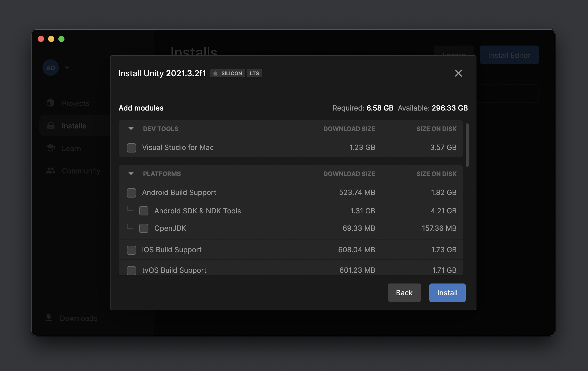The image size is (588, 371).
Task: Click the 6.58 GB required size value
Action: pyautogui.click(x=380, y=108)
